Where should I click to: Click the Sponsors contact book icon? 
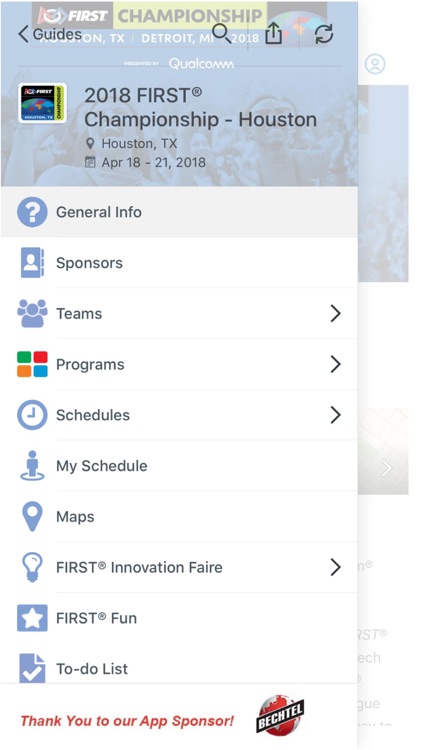(32, 263)
